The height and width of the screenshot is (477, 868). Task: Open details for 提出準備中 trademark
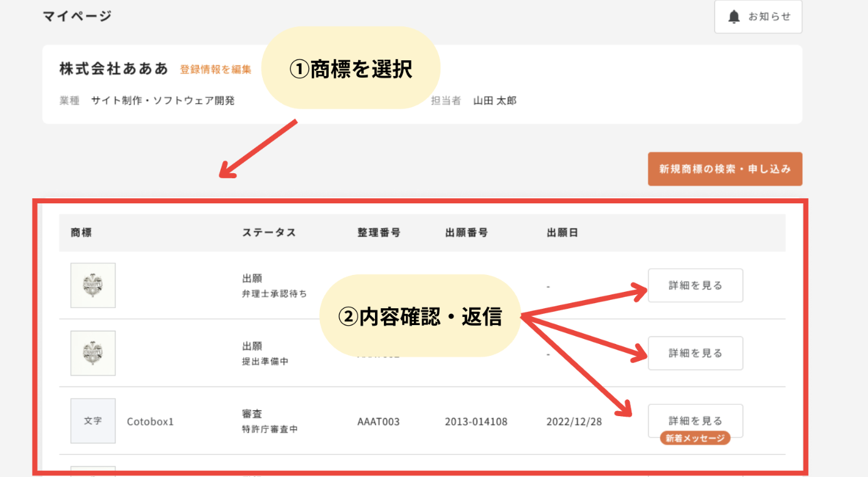click(x=696, y=353)
